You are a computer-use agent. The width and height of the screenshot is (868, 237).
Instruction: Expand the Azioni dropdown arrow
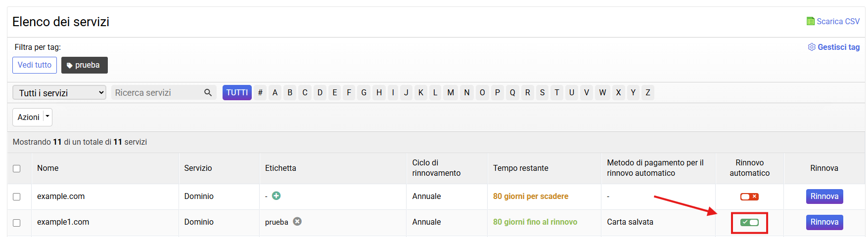[x=47, y=117]
